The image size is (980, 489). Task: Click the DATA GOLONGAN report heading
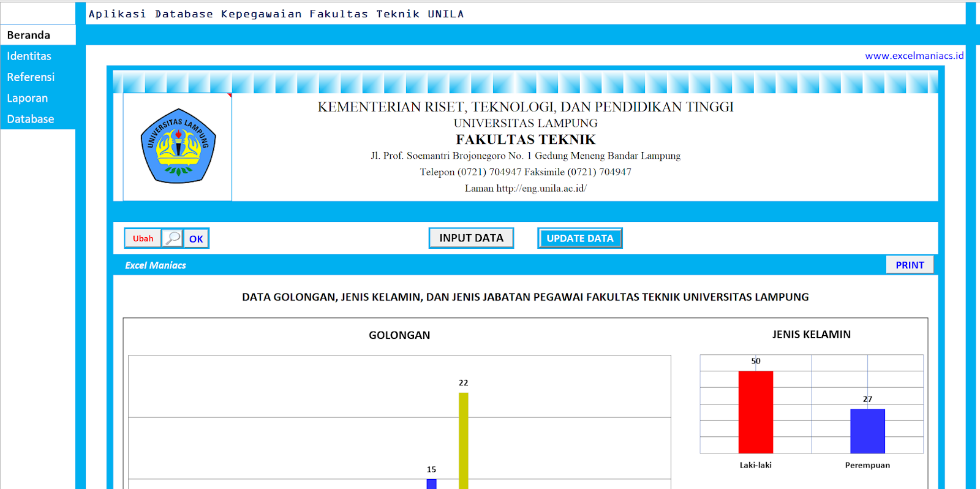(525, 297)
